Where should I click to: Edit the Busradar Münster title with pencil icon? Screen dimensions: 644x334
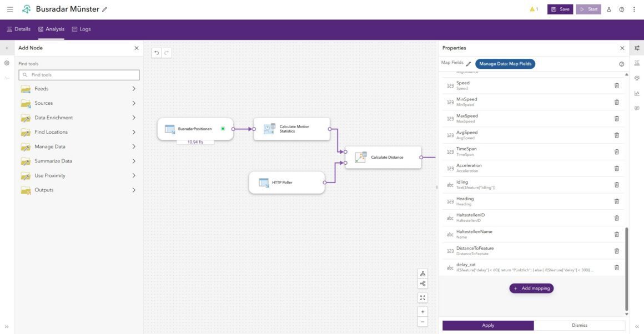pos(105,9)
